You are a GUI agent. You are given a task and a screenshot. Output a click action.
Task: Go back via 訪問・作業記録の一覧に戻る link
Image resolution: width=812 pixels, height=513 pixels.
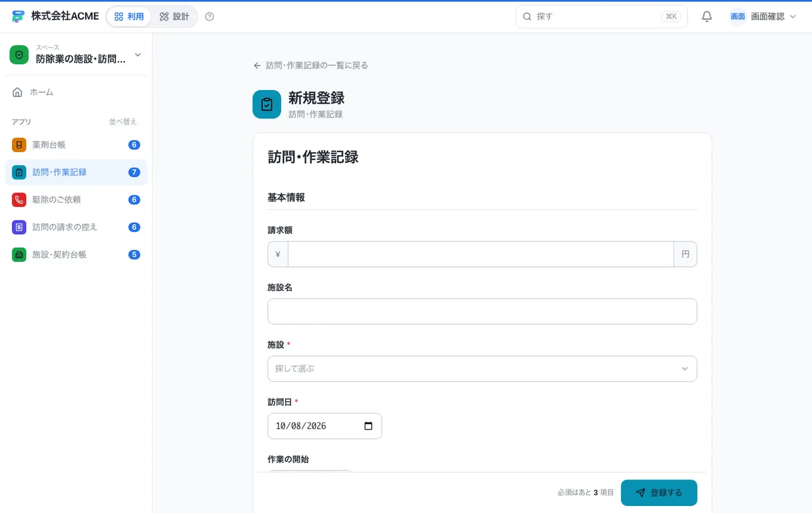[x=311, y=65]
